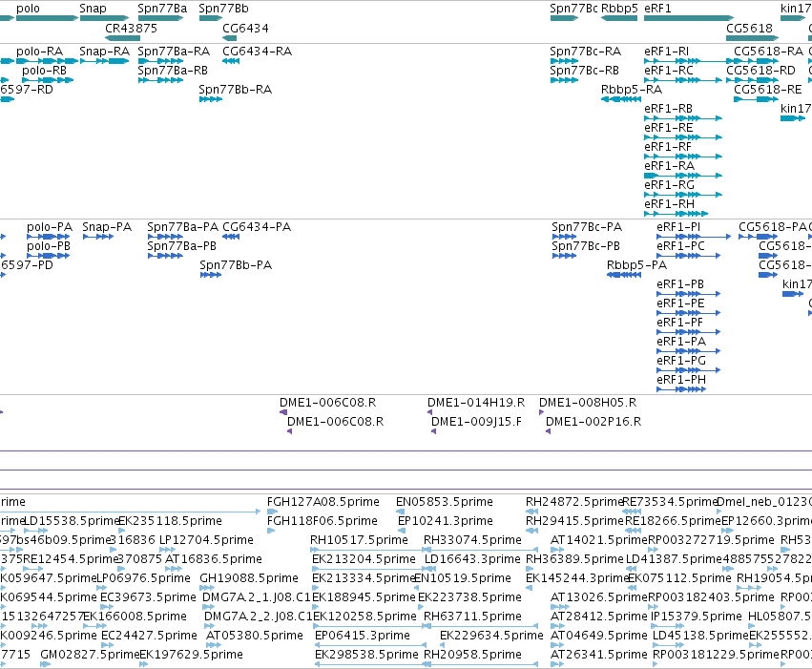
Task: Select EST 'EK229634.5prime'
Action: [x=491, y=636]
